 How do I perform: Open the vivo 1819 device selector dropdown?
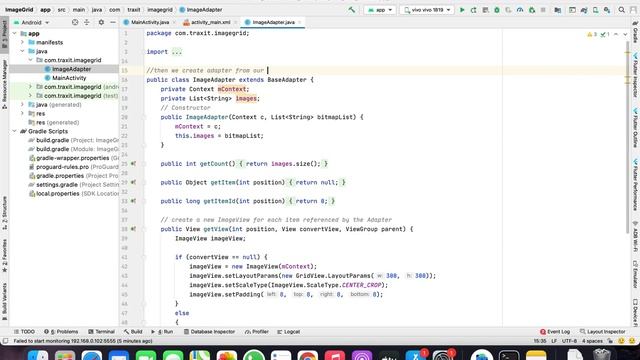pyautogui.click(x=427, y=10)
